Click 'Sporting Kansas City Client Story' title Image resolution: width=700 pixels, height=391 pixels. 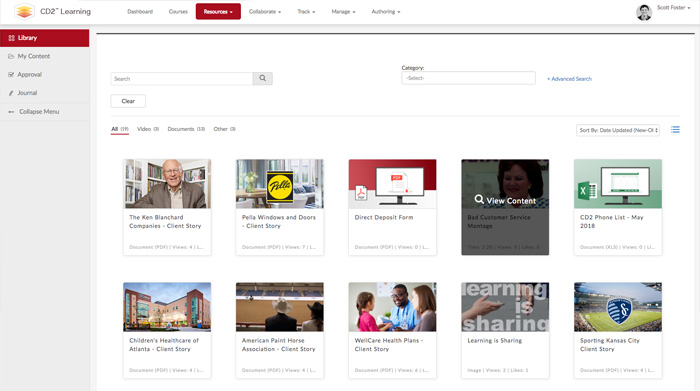610,345
